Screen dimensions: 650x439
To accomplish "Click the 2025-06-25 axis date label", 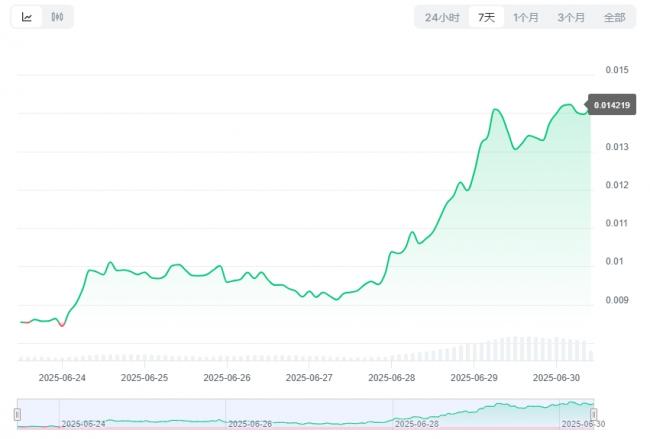I will click(145, 378).
